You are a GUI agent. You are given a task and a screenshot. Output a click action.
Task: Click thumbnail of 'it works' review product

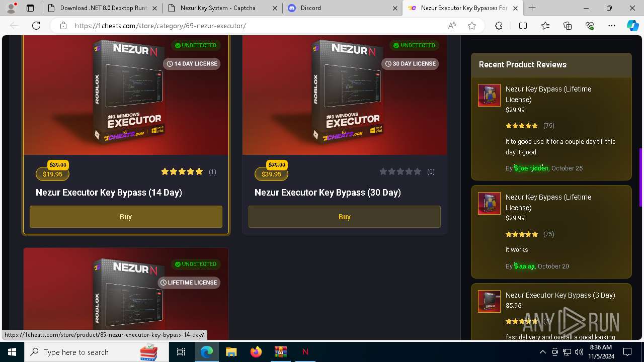pos(489,203)
